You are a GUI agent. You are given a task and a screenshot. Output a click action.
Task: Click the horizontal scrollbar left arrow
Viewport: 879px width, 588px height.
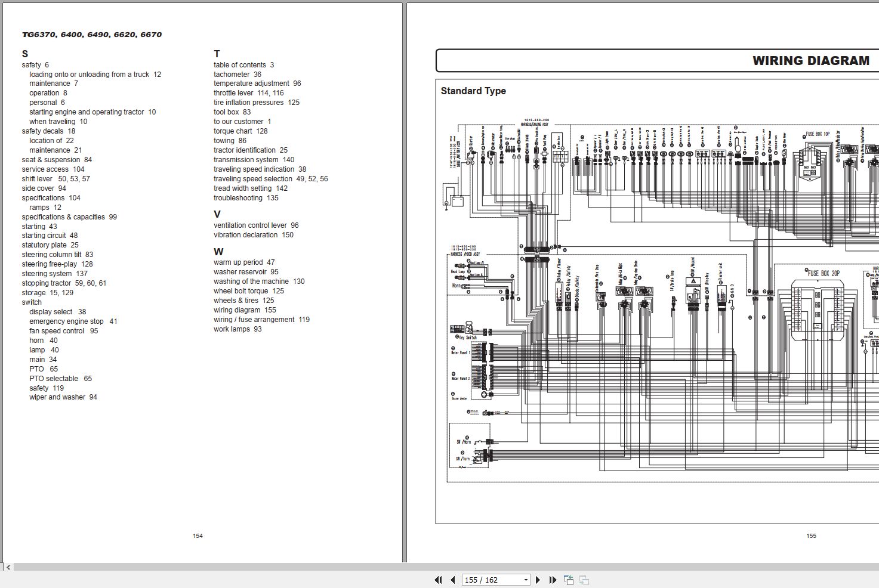coord(8,567)
